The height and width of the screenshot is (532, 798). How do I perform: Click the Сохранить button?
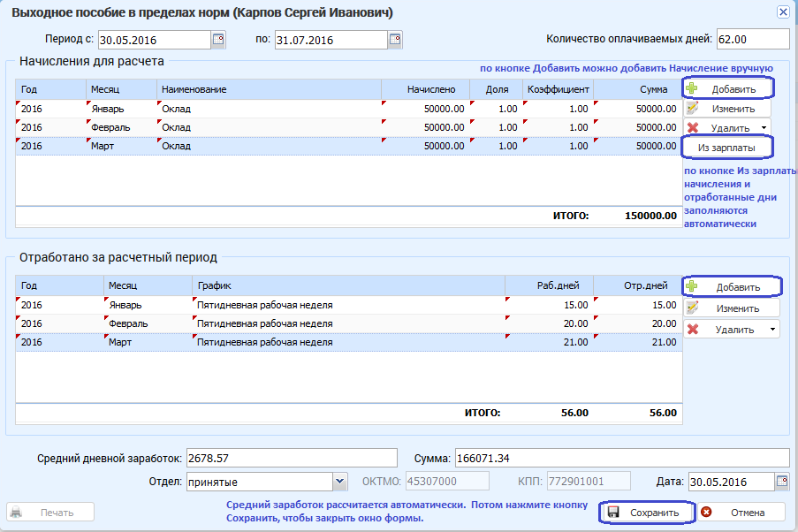647,513
